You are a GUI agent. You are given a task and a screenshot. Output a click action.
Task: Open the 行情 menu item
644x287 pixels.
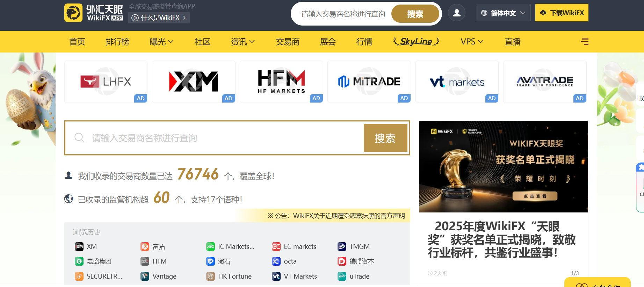(364, 42)
